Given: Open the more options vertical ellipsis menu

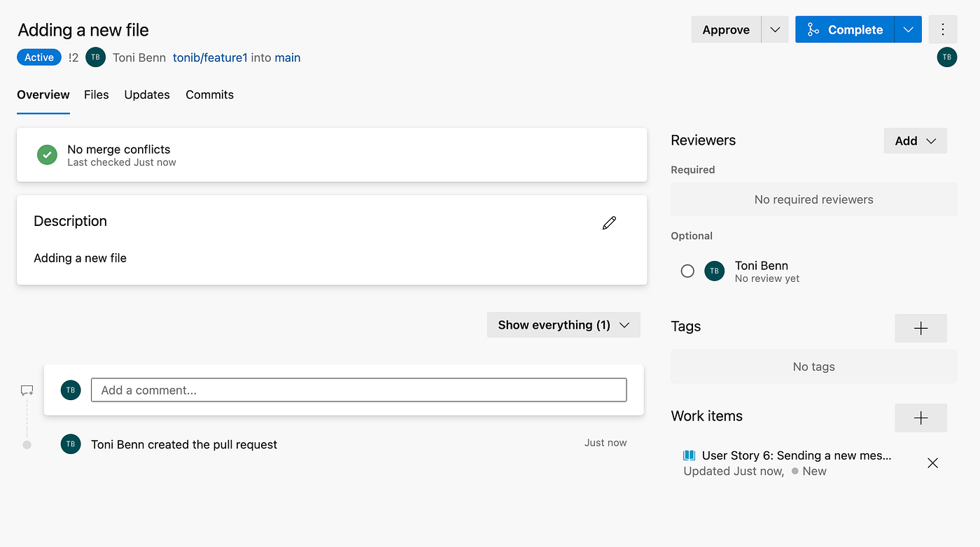Looking at the screenshot, I should 943,29.
